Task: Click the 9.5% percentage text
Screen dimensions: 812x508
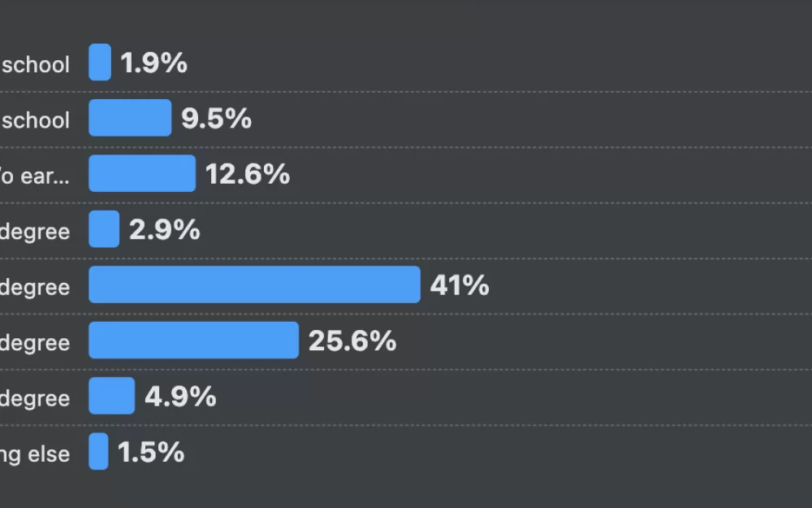Action: pos(216,119)
